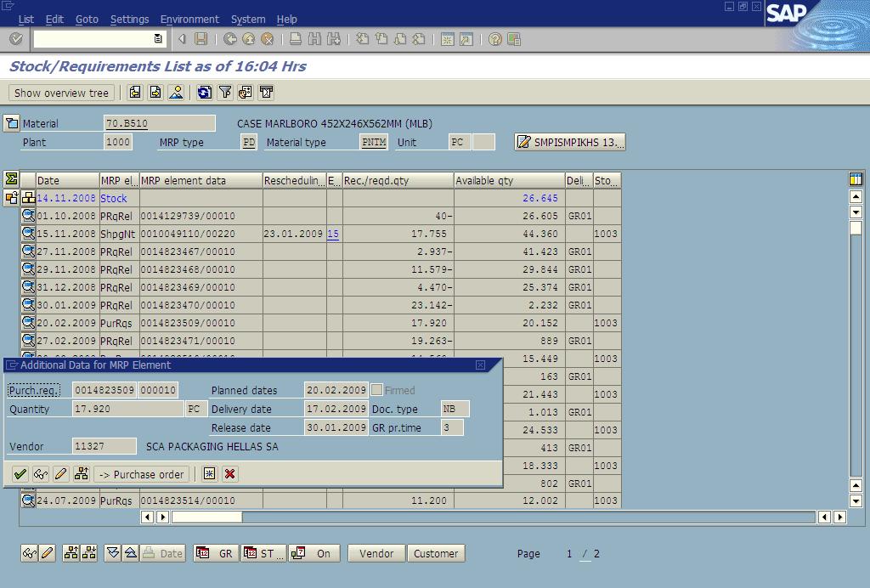870x588 pixels.
Task: Click the Purch.req. label in the dialog
Action: (34, 391)
